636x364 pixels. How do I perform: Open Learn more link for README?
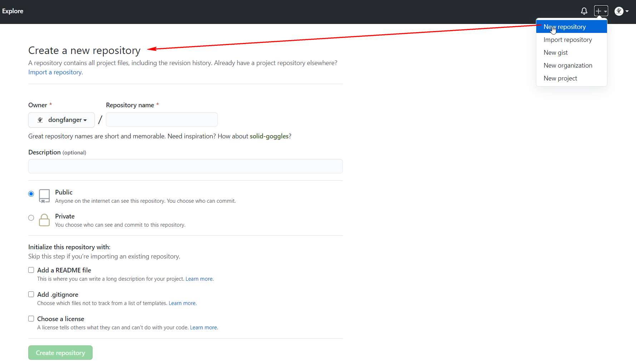point(199,279)
